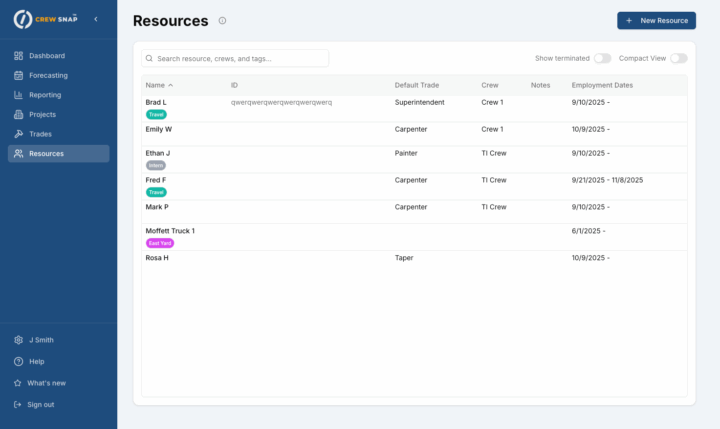Click the Projects icon in sidebar
This screenshot has width=720, height=429.
coord(19,114)
